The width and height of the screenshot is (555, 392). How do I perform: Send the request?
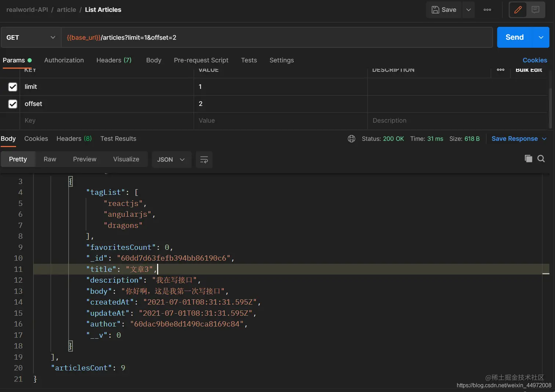coord(515,37)
